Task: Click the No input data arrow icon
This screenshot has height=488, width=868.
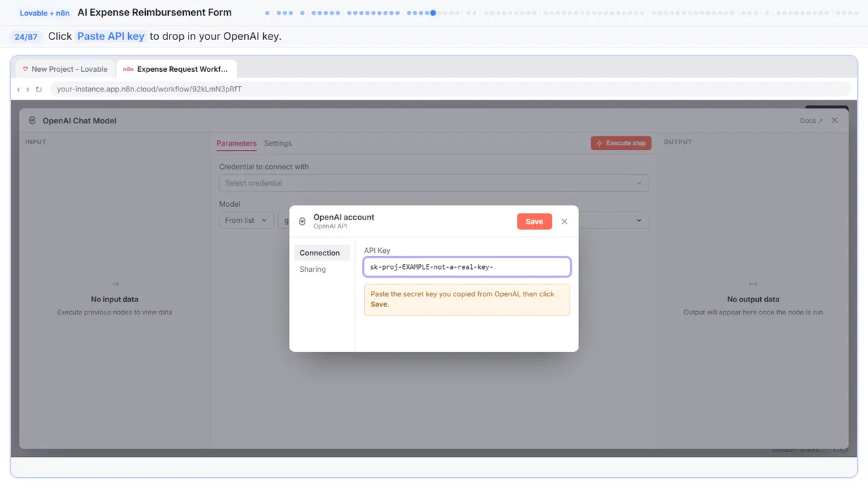Action: point(115,284)
